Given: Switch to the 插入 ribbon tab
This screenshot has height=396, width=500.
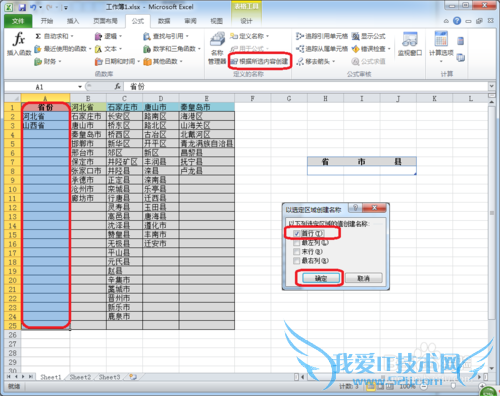Looking at the screenshot, I should pyautogui.click(x=73, y=21).
